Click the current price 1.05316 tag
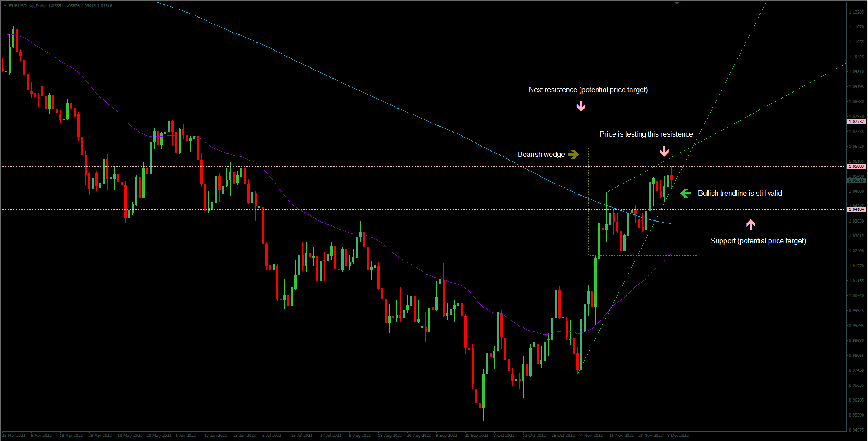 point(856,180)
